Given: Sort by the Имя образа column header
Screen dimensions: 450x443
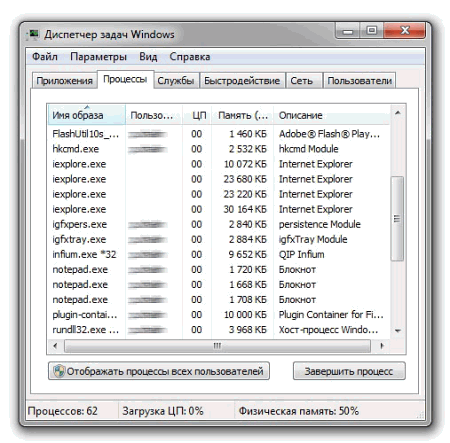Looking at the screenshot, I should [x=87, y=115].
